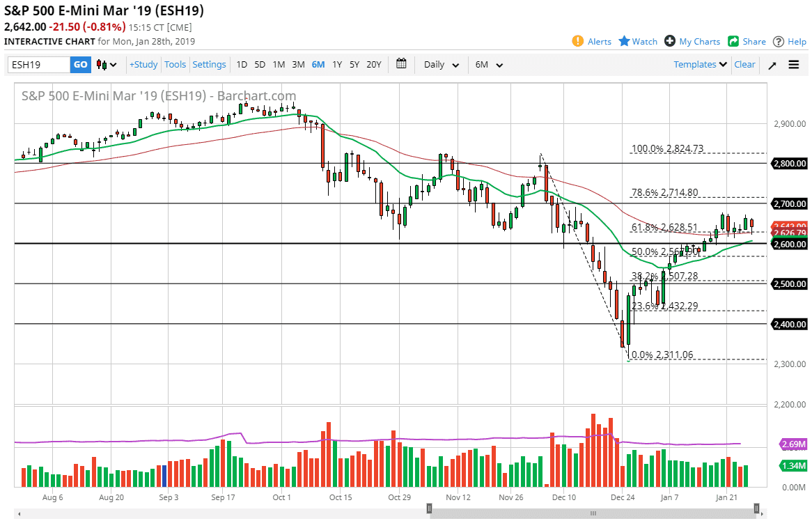Open the date selector calendar icon

401,64
